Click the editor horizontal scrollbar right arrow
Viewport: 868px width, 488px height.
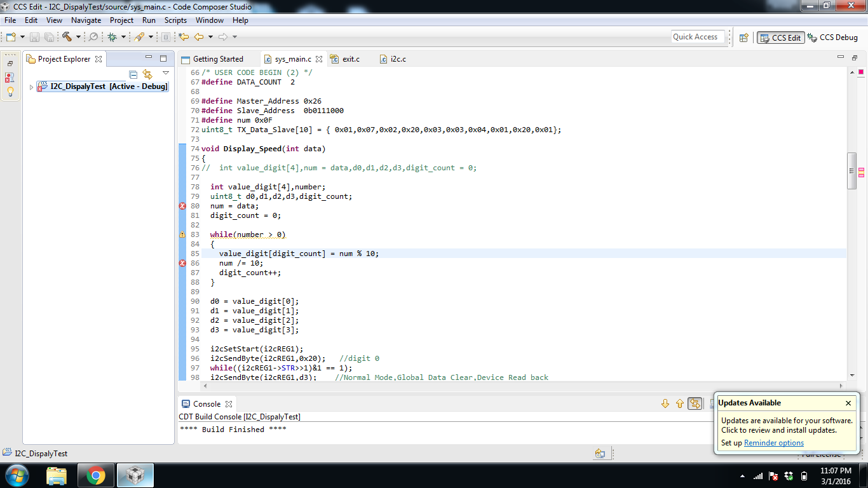[842, 386]
